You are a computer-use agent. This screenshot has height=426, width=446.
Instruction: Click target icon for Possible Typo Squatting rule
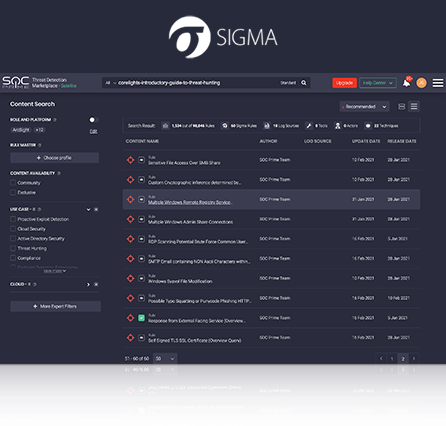click(x=130, y=298)
